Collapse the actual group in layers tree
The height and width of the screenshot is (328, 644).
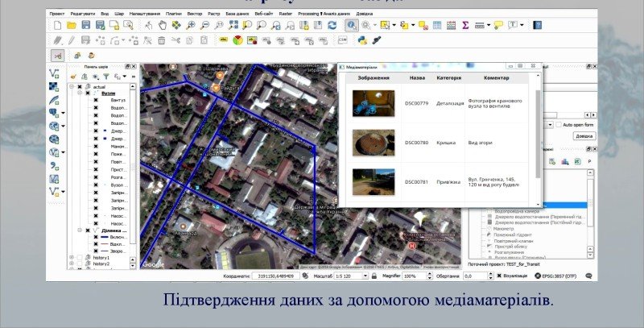tap(71, 85)
